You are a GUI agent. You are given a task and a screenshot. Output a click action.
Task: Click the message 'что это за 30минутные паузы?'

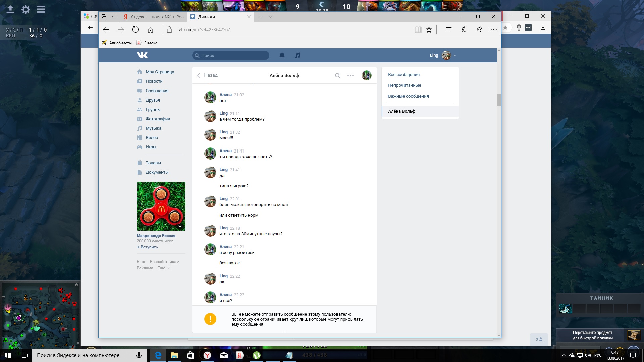[x=251, y=234]
